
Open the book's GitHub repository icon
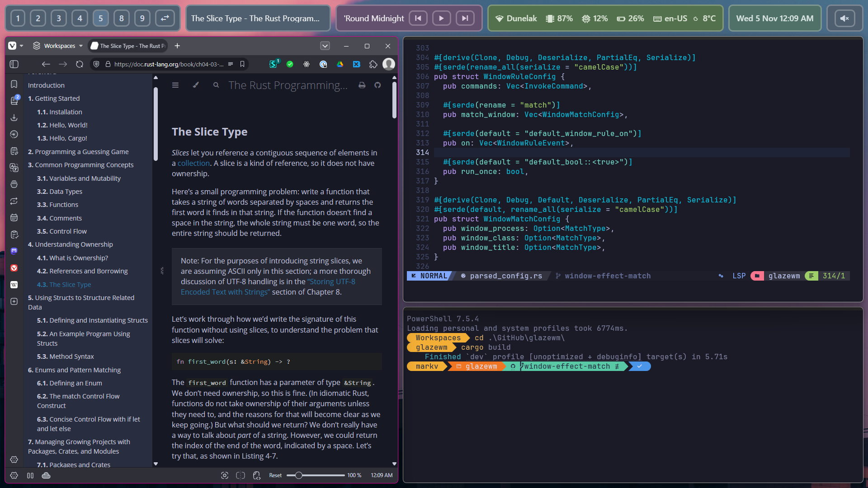(378, 85)
